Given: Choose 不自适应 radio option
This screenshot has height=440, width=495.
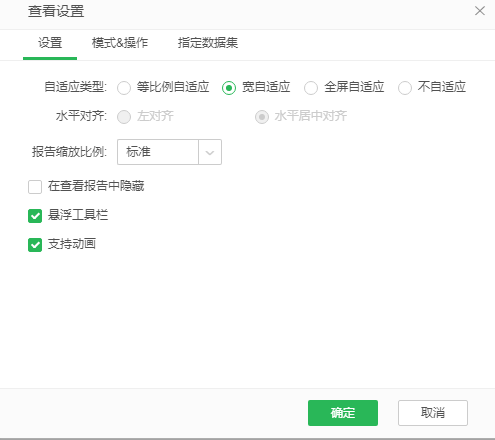Looking at the screenshot, I should (x=405, y=88).
